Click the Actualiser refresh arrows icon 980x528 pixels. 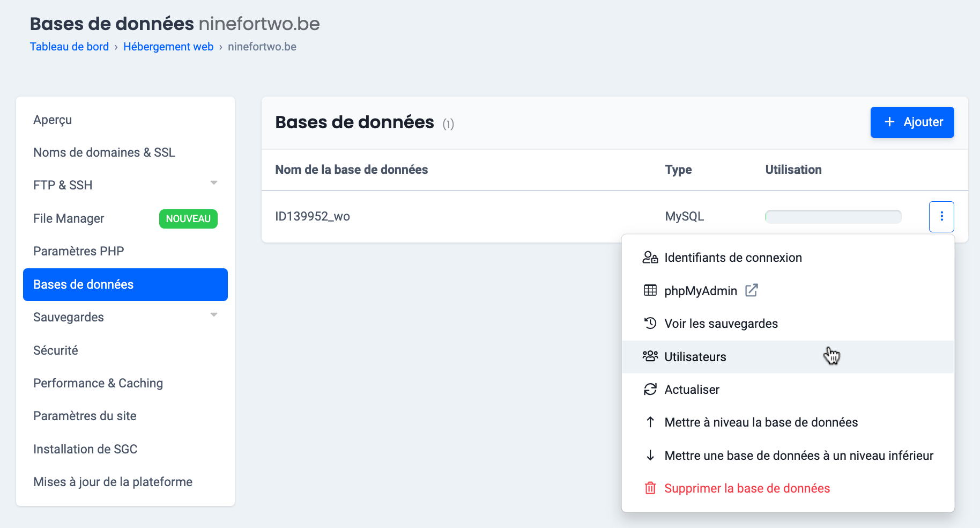[x=650, y=390]
